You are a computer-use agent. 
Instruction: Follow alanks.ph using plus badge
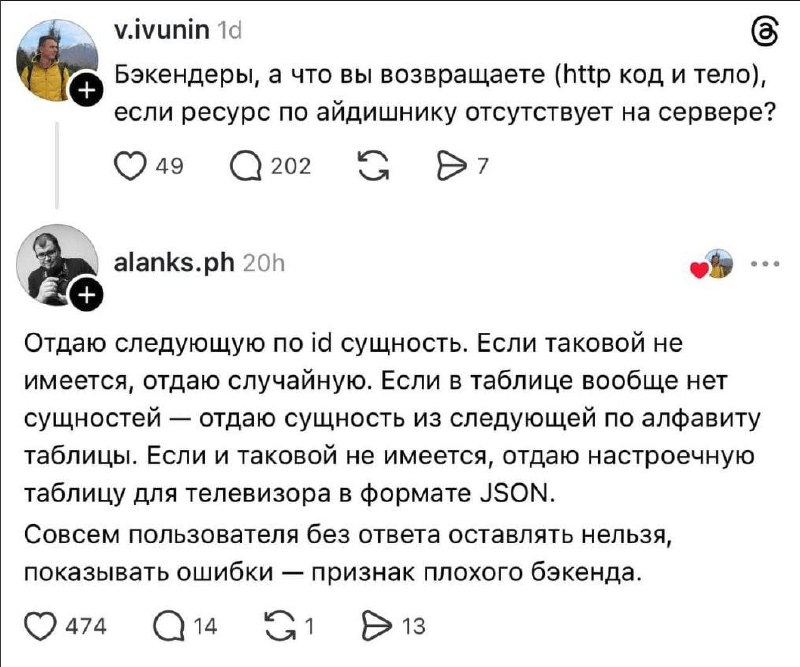pos(87,295)
